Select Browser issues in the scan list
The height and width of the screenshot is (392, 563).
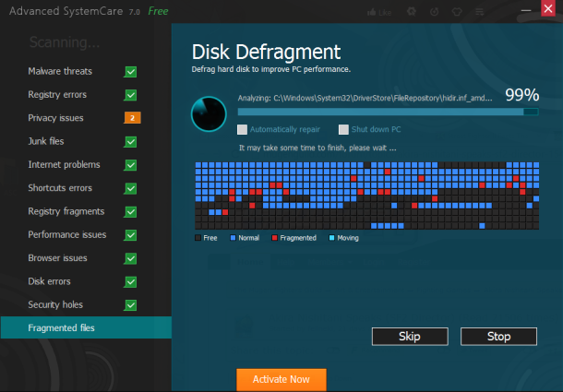pos(57,257)
